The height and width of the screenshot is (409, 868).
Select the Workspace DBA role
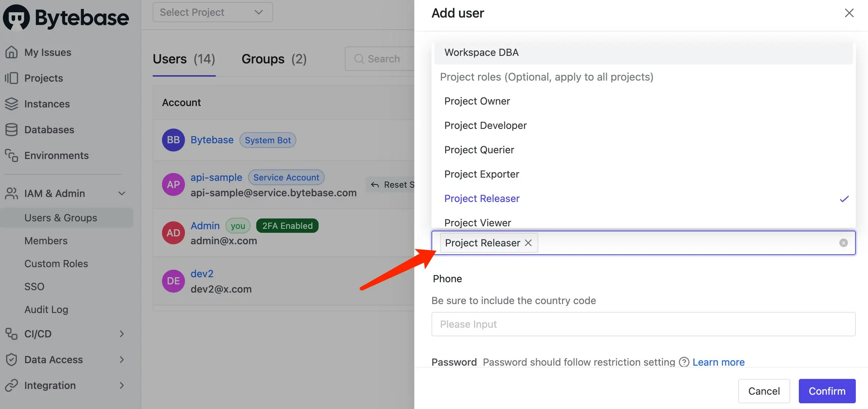481,52
